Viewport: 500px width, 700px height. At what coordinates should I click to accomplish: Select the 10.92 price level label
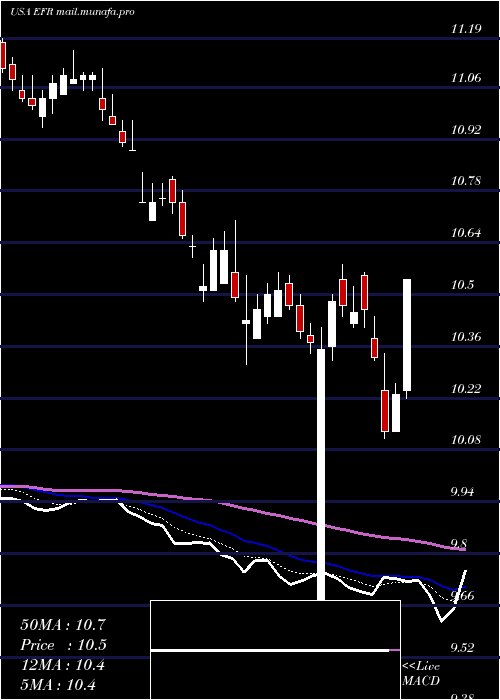tap(467, 130)
